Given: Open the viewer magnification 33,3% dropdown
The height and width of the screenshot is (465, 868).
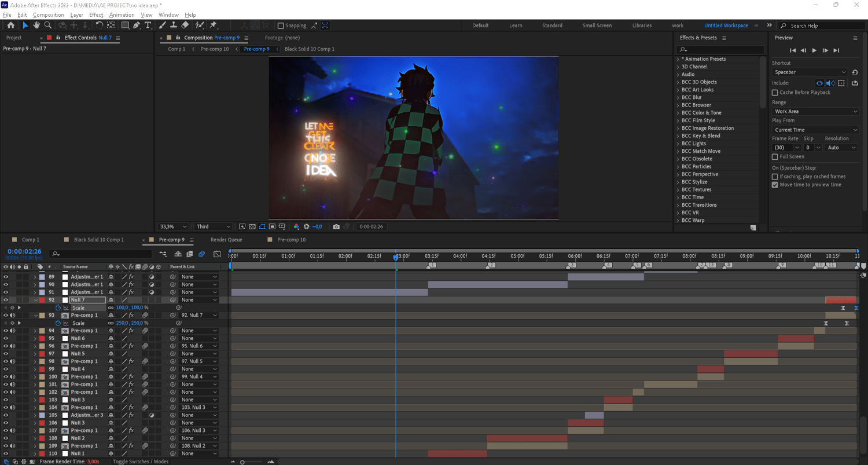Looking at the screenshot, I should [174, 226].
